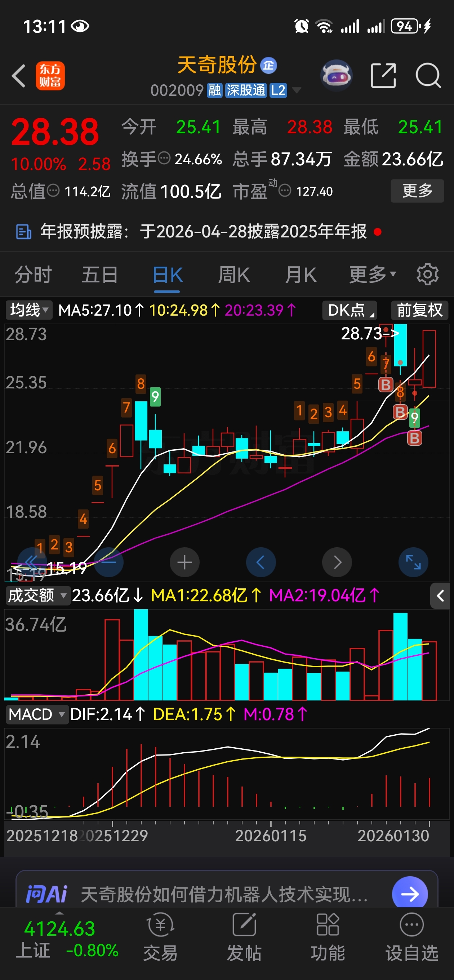Image resolution: width=454 pixels, height=980 pixels.
Task: Move chart right with arrow button
Action: coord(337,562)
